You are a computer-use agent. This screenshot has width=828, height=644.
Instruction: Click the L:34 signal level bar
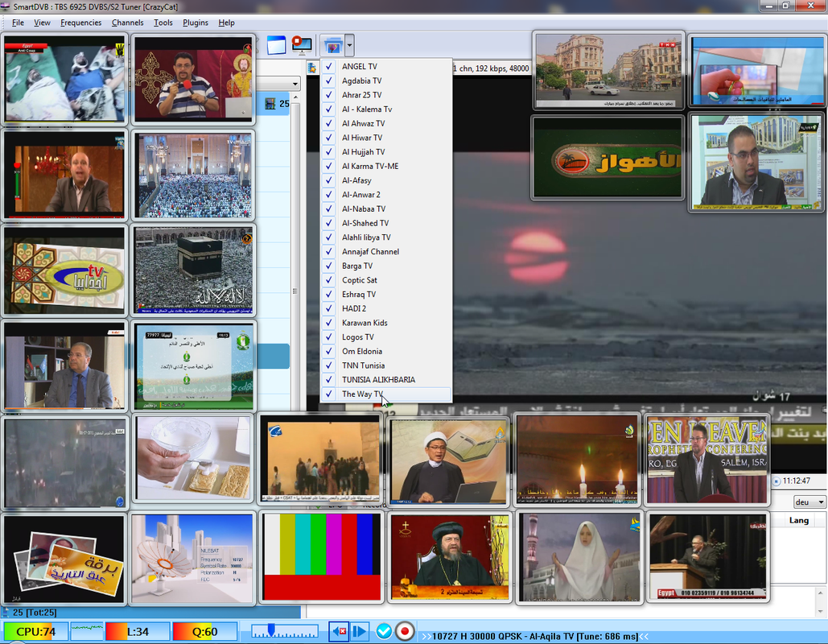pyautogui.click(x=138, y=631)
